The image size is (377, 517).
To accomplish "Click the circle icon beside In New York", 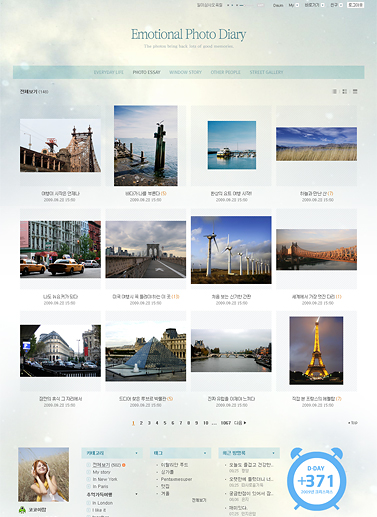I will click(x=88, y=479).
